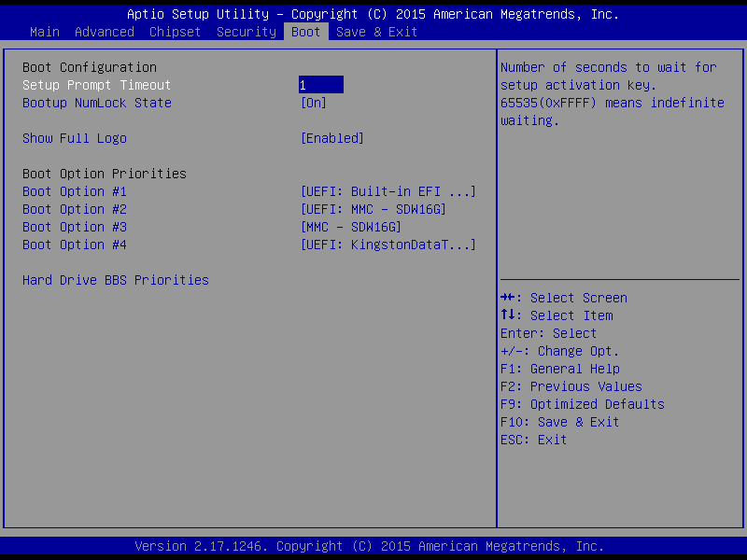Switch to the Main tab
The height and width of the screenshot is (560, 747).
click(x=45, y=32)
